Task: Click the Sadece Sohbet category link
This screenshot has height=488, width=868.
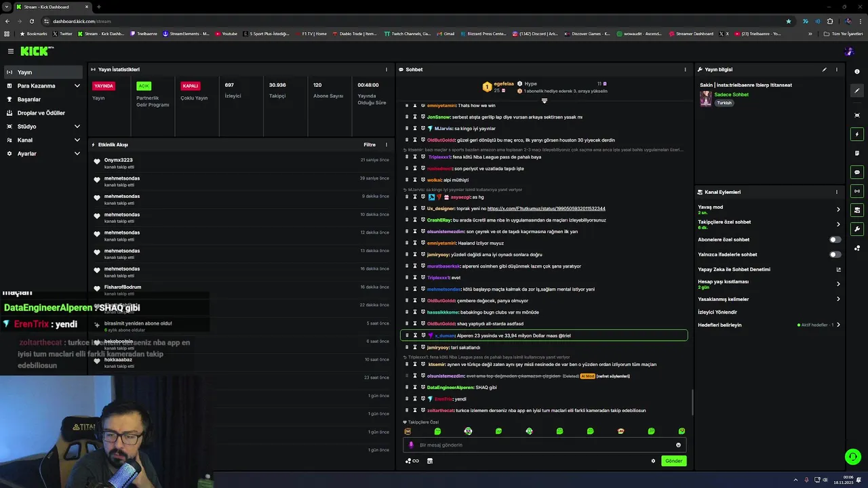Action: [x=731, y=95]
